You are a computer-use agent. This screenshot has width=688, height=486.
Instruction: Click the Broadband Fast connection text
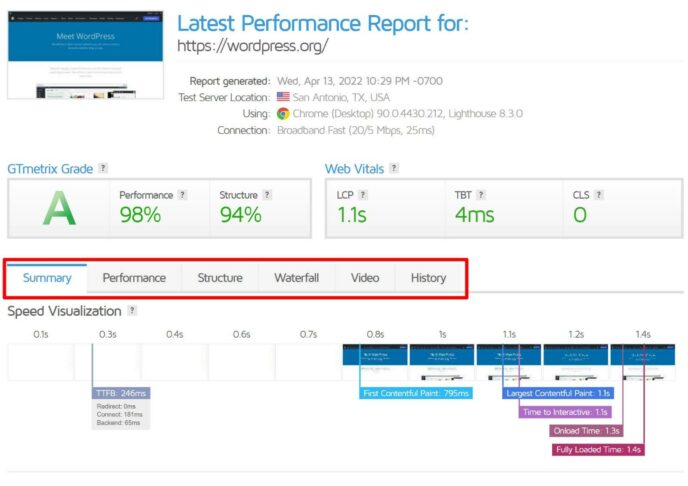(x=356, y=130)
